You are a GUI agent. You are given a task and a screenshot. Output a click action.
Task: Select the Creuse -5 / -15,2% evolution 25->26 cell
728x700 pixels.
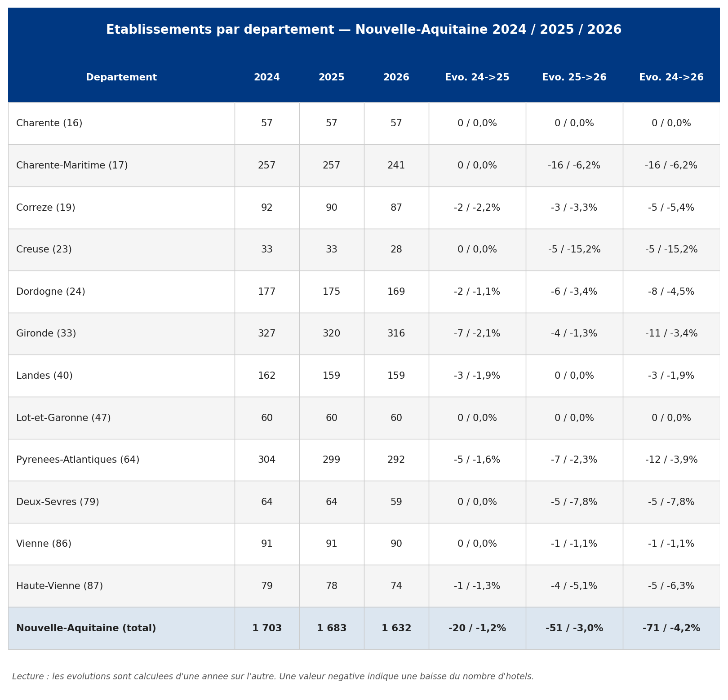pos(574,250)
